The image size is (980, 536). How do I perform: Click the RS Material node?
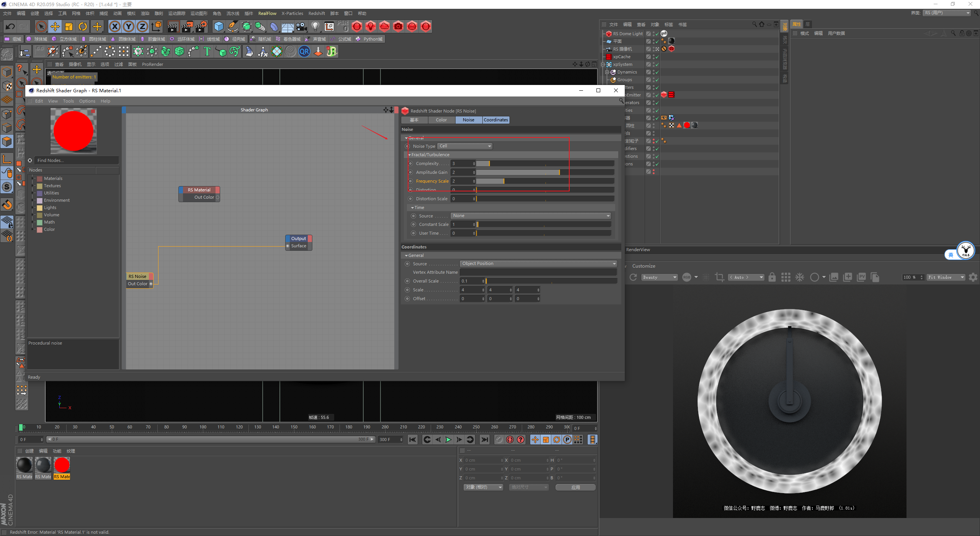(x=199, y=190)
